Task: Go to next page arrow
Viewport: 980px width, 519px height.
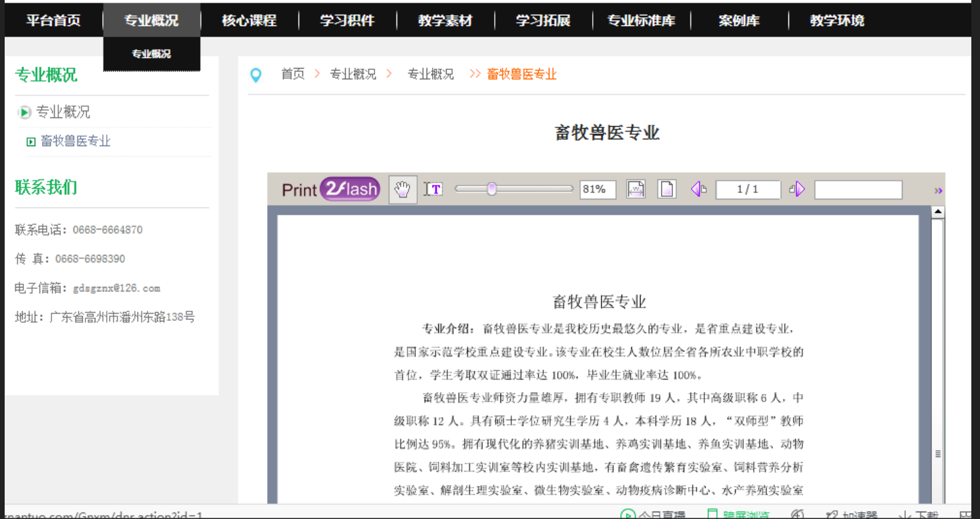Action: [x=797, y=189]
